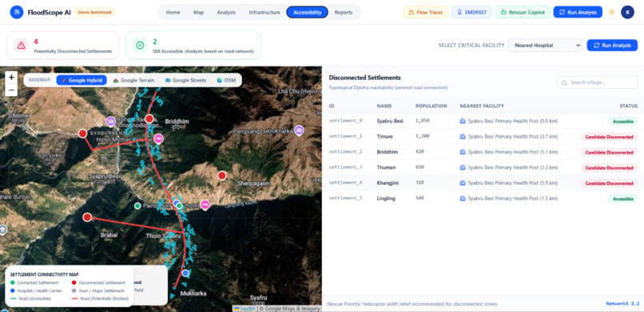
Task: Open the user avatar R menu
Action: (627, 12)
